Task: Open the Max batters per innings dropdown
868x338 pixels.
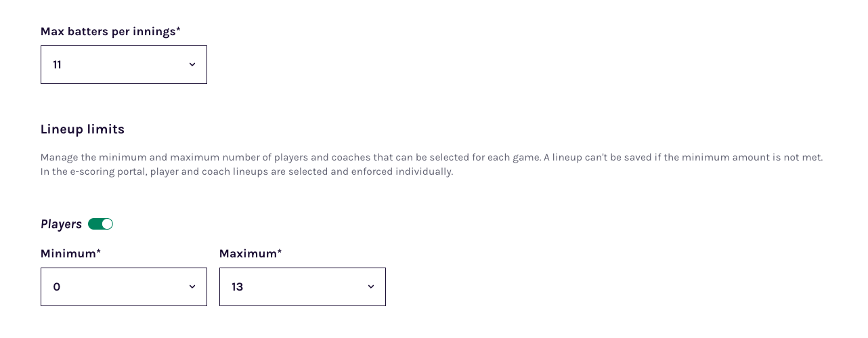Action: click(x=123, y=64)
